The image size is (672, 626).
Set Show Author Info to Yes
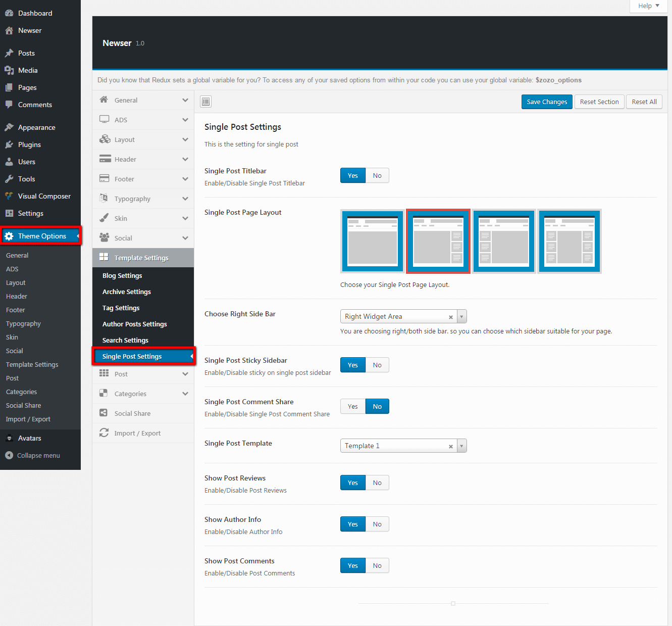pyautogui.click(x=353, y=524)
